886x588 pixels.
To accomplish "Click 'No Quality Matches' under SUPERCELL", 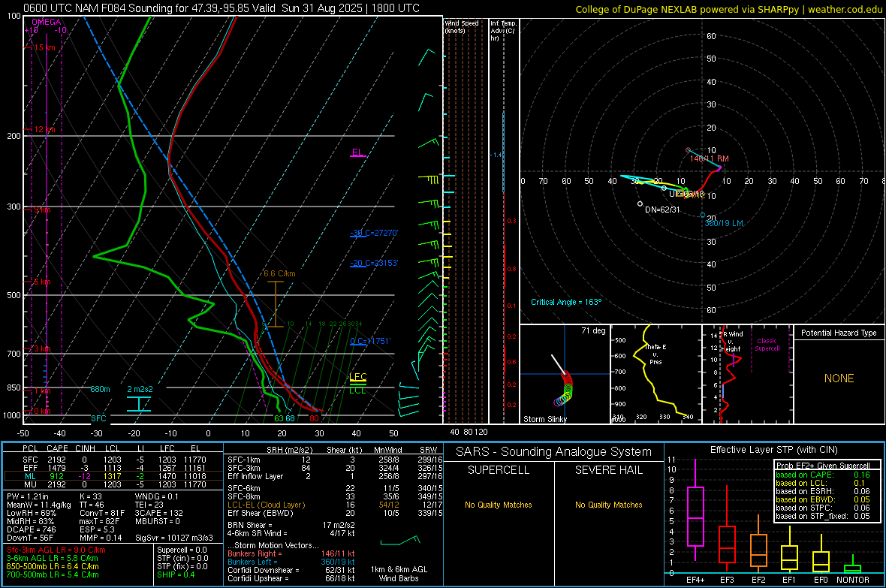I will click(499, 505).
